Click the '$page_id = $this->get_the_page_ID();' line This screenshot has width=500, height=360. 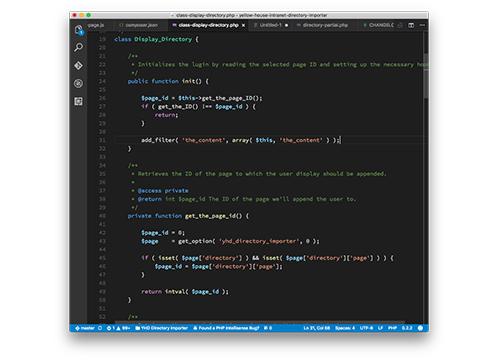[x=202, y=98]
